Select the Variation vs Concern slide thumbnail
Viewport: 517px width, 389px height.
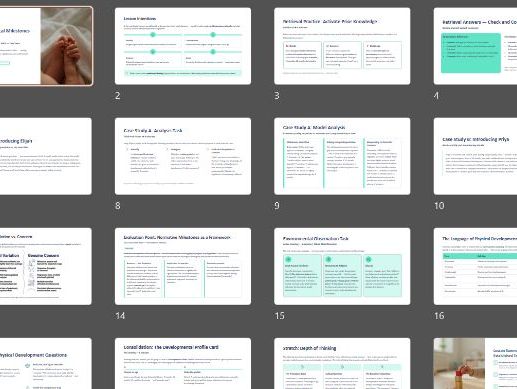point(46,266)
